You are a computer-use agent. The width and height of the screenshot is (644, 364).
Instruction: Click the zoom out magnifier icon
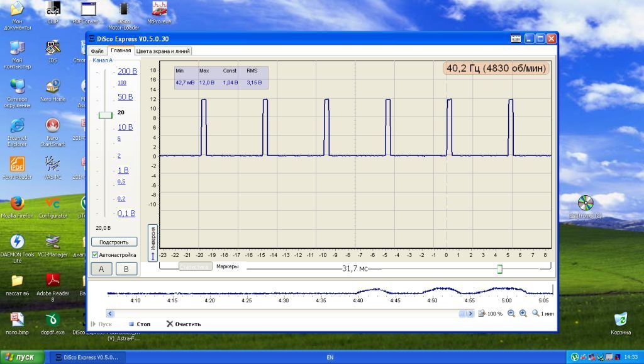(x=511, y=314)
